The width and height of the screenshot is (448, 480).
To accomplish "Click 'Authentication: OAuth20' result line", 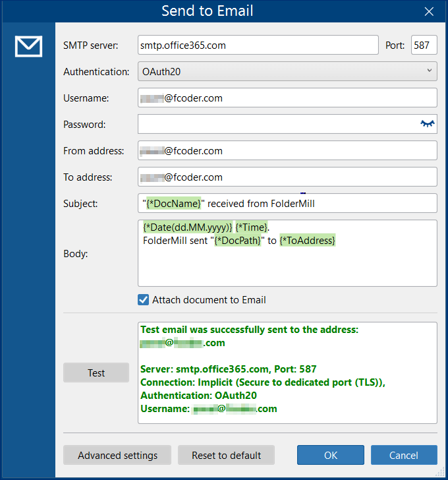I will pyautogui.click(x=198, y=395).
